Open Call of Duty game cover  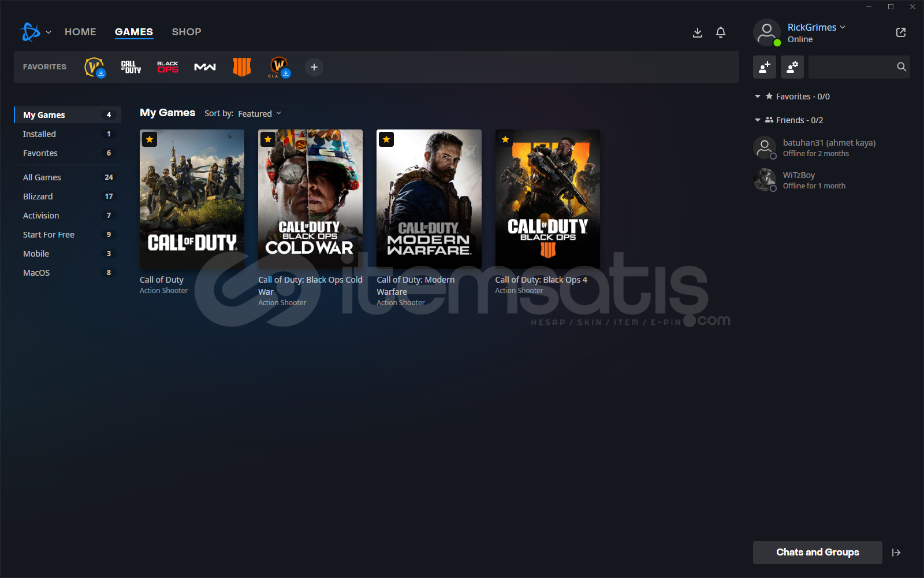pos(192,199)
